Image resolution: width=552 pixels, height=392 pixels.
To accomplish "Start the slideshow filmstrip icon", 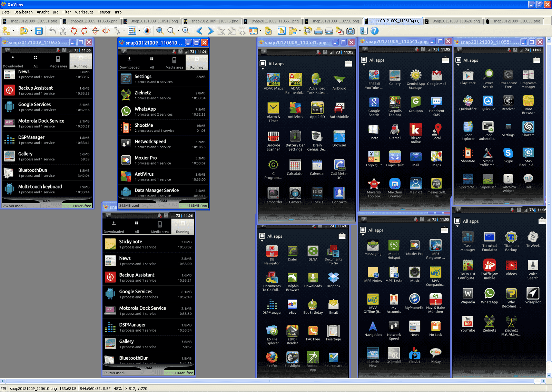I will [x=254, y=31].
